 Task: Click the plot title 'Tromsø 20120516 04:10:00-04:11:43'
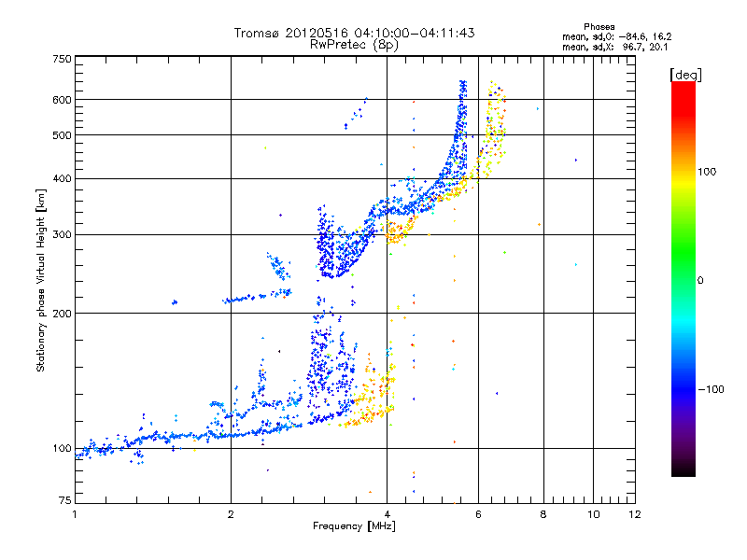point(354,33)
